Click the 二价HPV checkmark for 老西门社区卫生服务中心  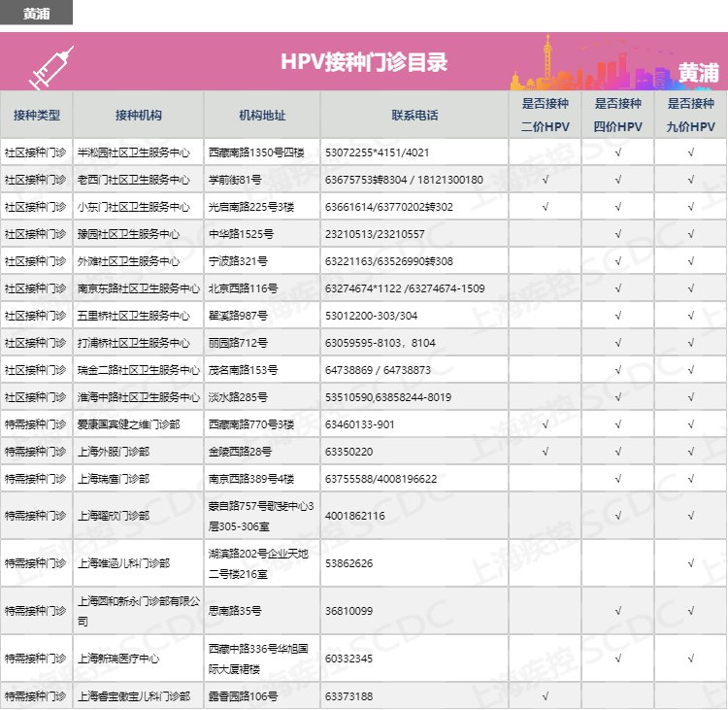click(x=545, y=180)
